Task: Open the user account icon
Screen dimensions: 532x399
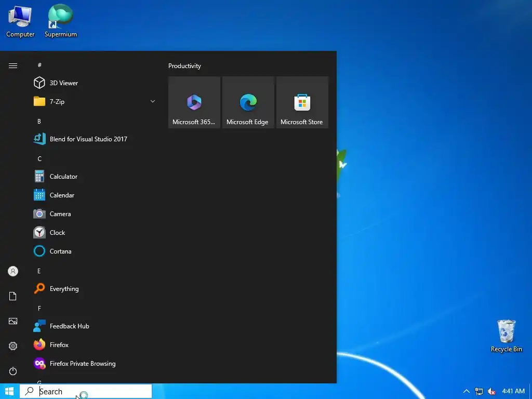Action: [13, 271]
